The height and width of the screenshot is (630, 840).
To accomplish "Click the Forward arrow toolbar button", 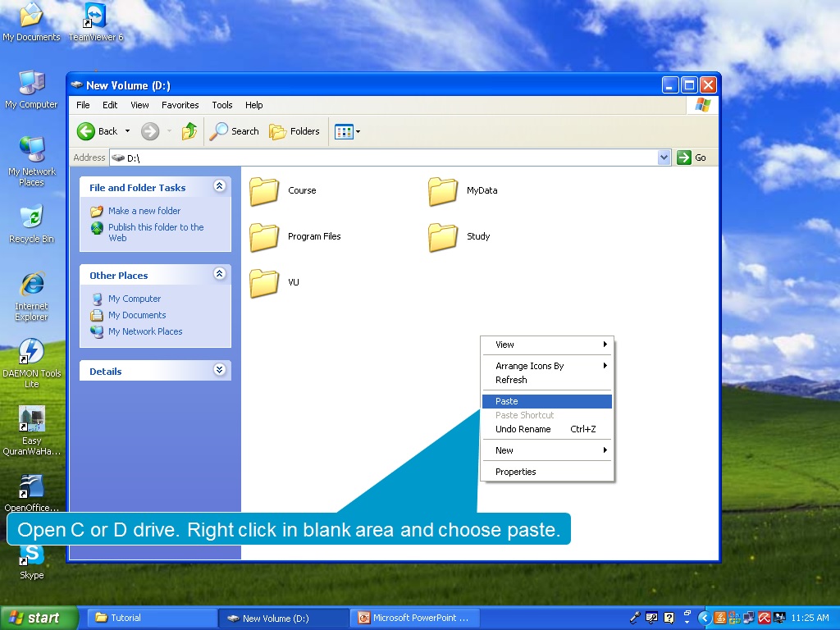I will coord(150,131).
